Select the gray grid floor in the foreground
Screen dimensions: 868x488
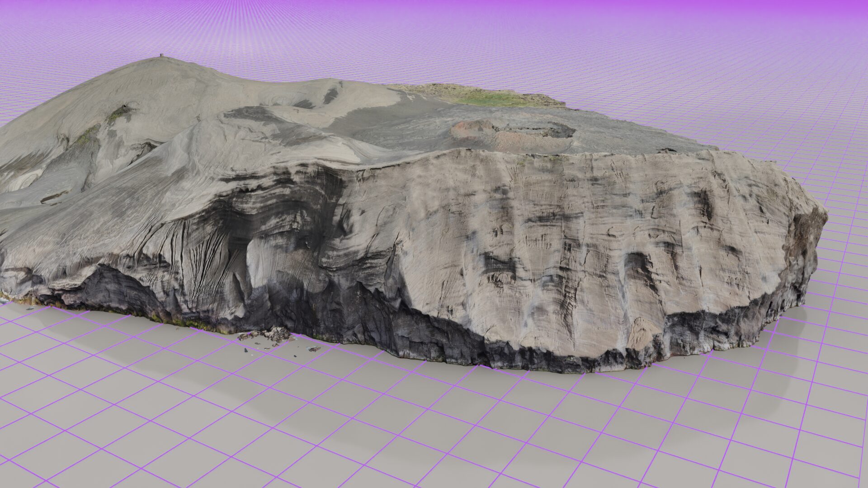434,434
